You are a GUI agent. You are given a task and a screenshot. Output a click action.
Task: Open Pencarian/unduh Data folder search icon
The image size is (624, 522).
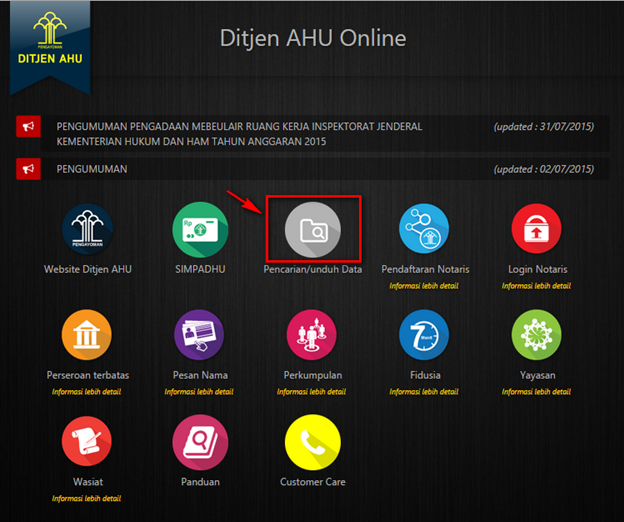[x=312, y=230]
